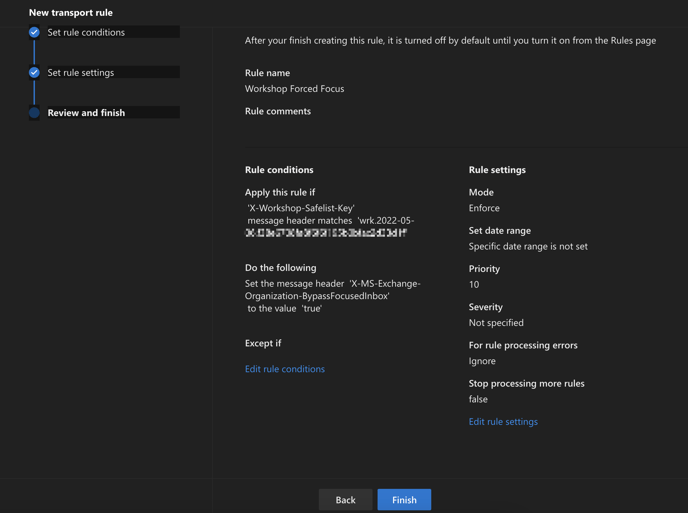This screenshot has width=688, height=513.
Task: Go to the Set rule settings step
Action: pos(81,72)
